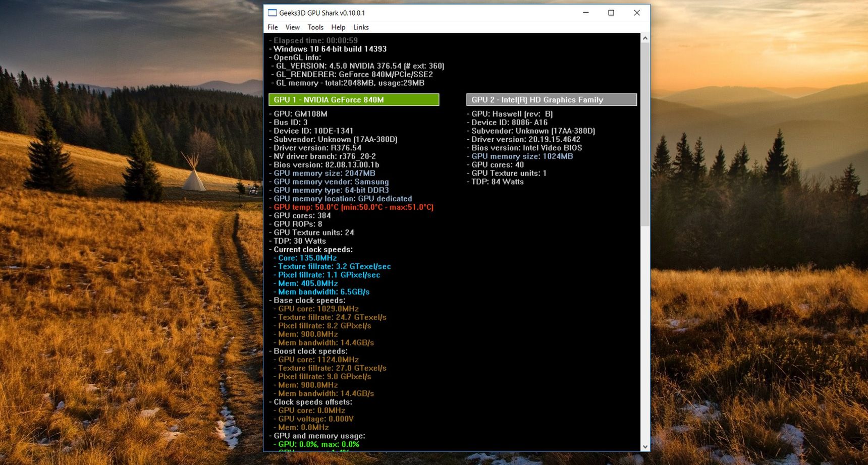The image size is (868, 465).
Task: Click the 'Texture fillrate: 27.0 GTexel/s' line
Action: pyautogui.click(x=330, y=368)
